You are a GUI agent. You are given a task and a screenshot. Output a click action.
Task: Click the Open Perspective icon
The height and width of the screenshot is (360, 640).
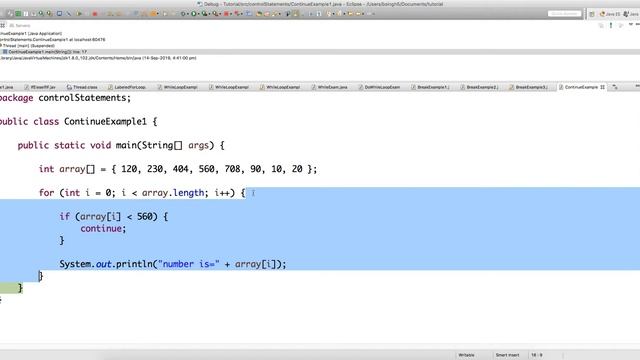pos(592,14)
